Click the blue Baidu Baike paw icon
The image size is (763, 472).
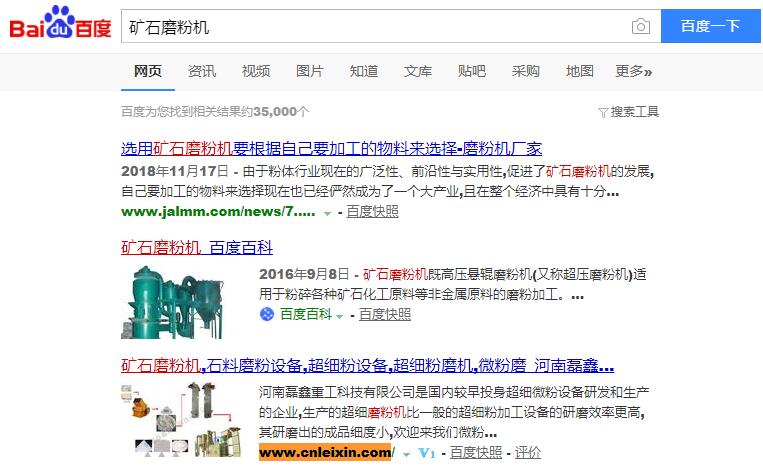point(267,314)
